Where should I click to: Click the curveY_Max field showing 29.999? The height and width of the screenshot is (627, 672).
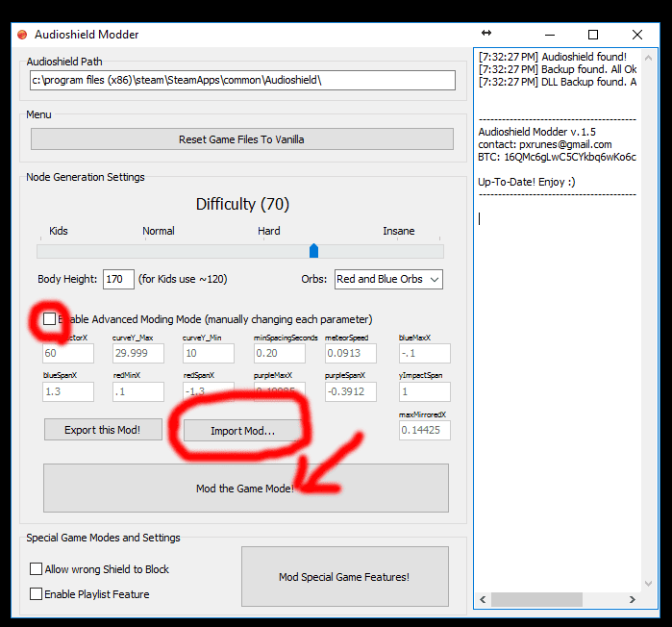click(x=138, y=353)
